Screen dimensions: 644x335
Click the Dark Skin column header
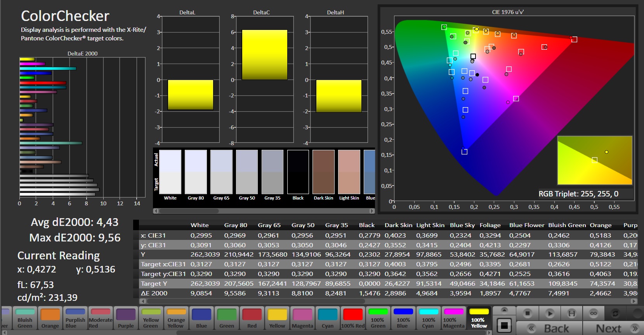(x=398, y=225)
